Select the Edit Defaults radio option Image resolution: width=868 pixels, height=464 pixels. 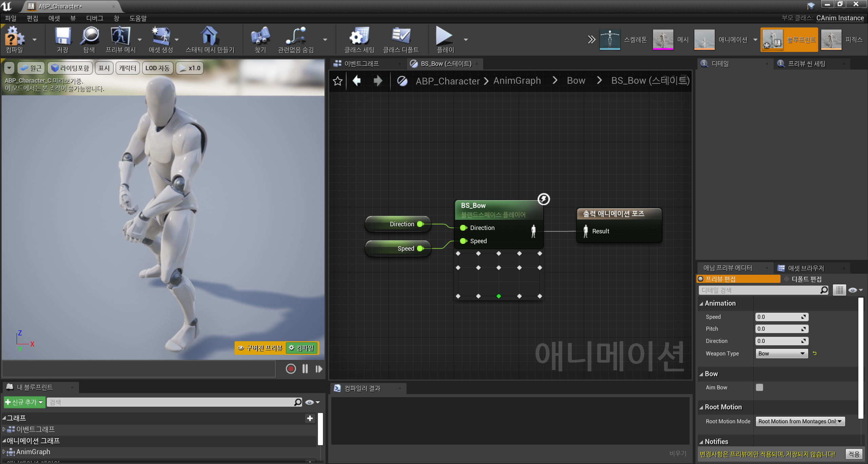pyautogui.click(x=787, y=279)
